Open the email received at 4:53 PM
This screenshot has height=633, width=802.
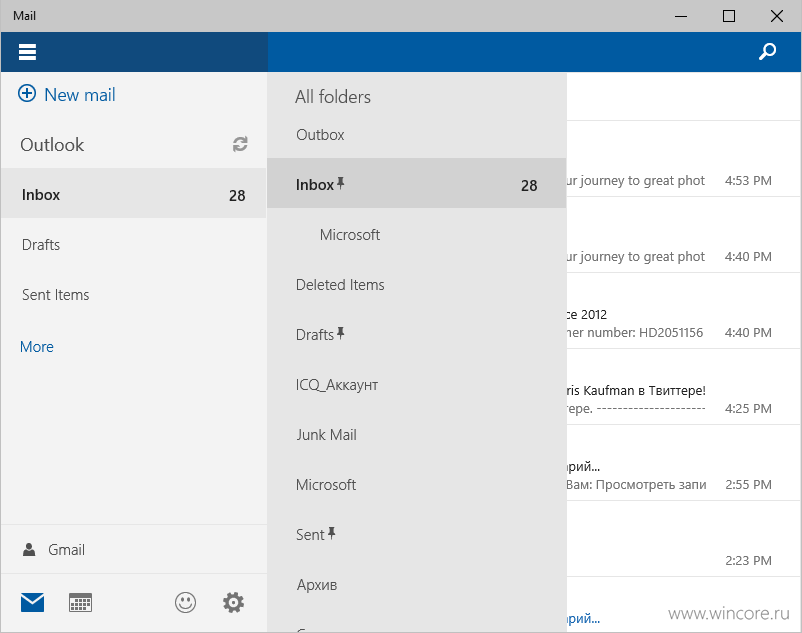click(683, 159)
